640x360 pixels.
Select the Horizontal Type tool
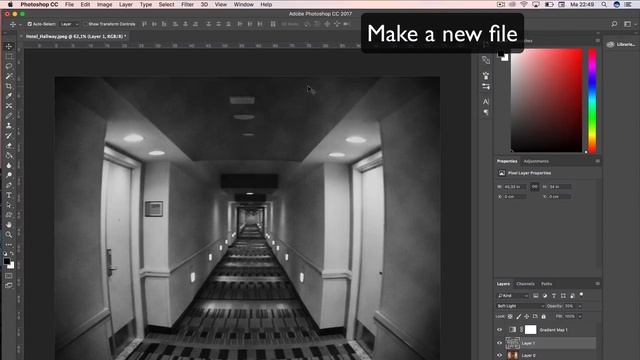coord(9,195)
